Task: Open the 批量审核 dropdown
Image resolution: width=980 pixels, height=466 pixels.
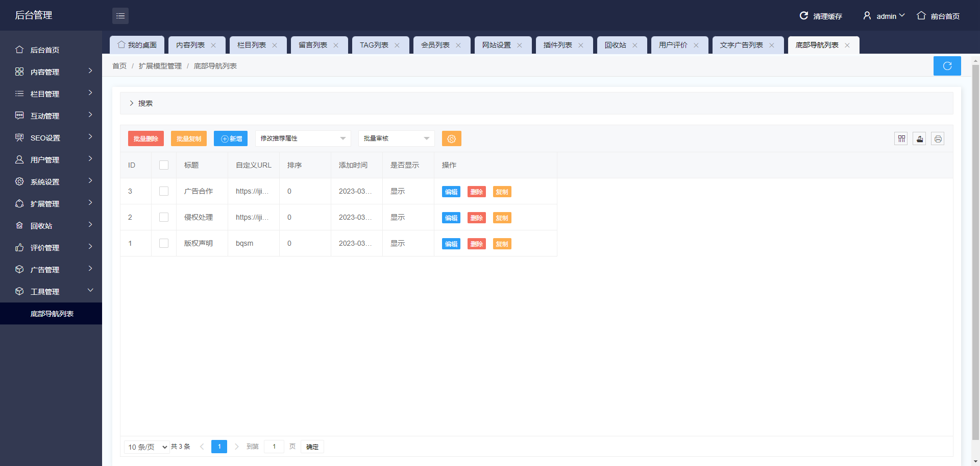Action: [397, 138]
